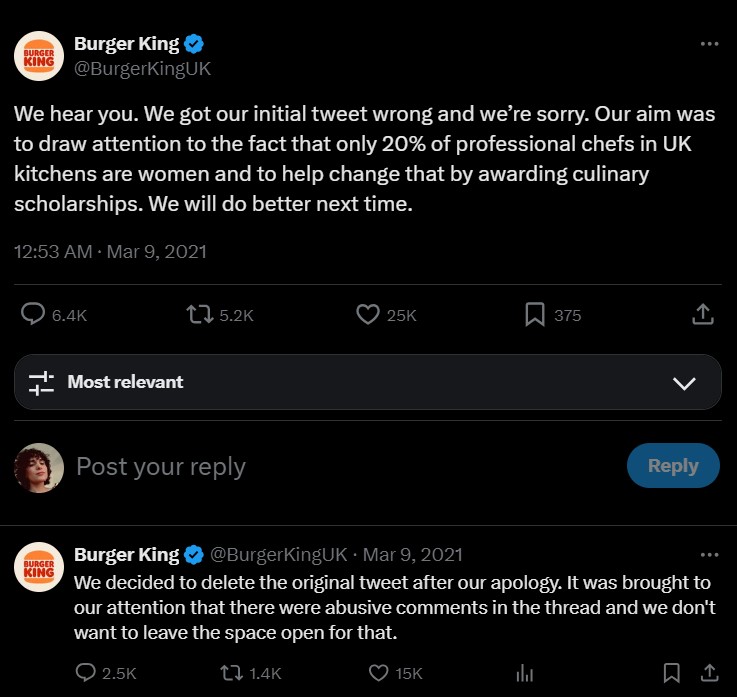The image size is (737, 697).
Task: Share the main apology tweet
Action: (703, 315)
